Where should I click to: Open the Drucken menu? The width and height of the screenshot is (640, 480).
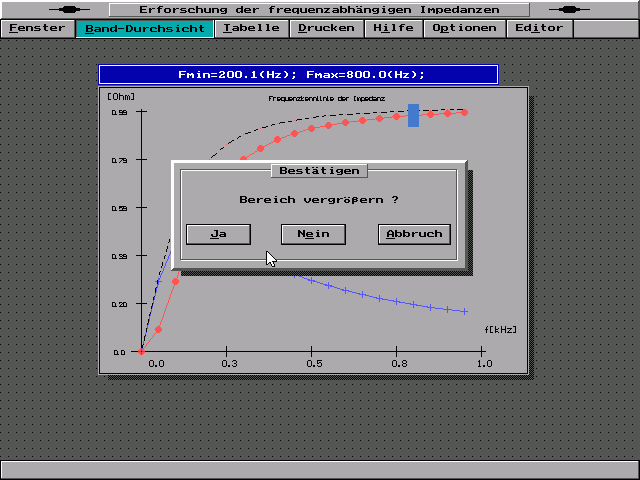coord(326,28)
